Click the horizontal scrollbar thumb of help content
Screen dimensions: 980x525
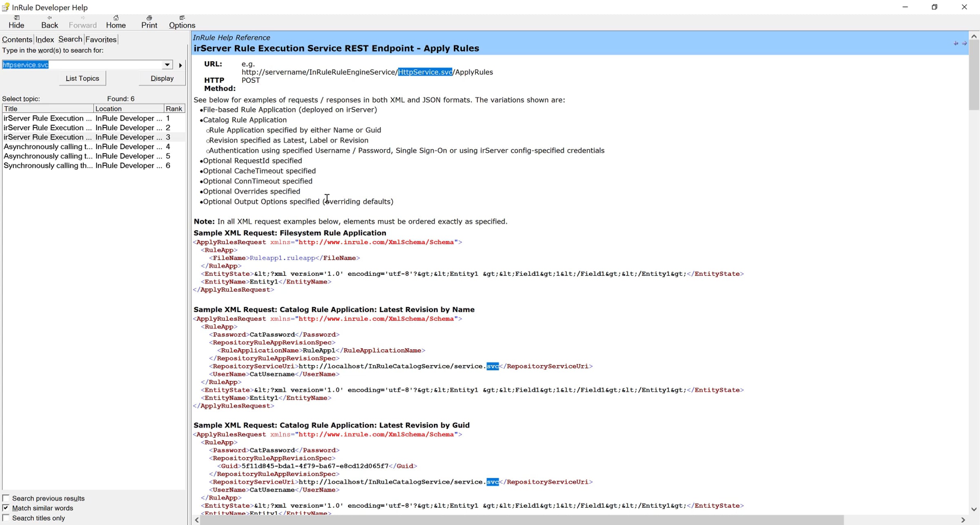click(x=523, y=520)
